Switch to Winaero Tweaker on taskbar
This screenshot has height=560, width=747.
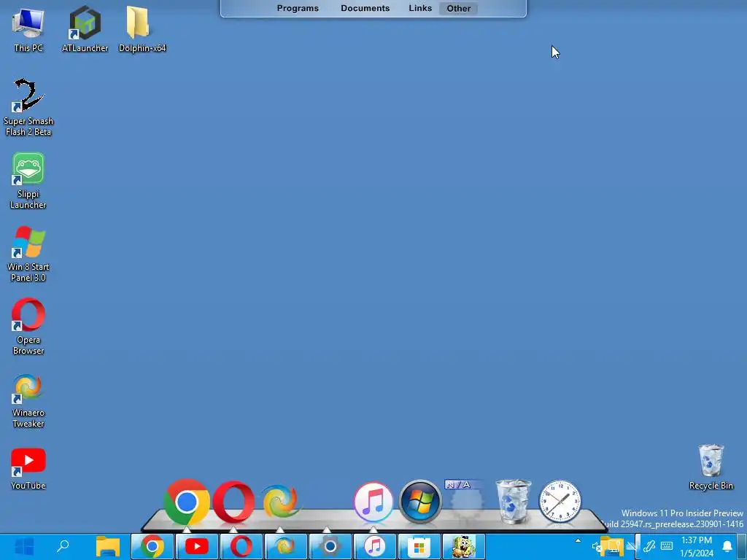click(286, 547)
